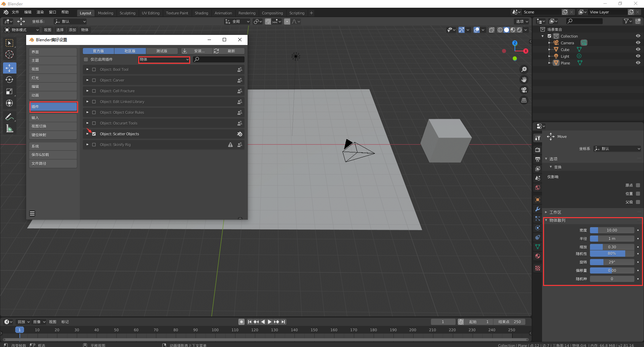Open the 物体 addon category dropdown

pos(164,59)
